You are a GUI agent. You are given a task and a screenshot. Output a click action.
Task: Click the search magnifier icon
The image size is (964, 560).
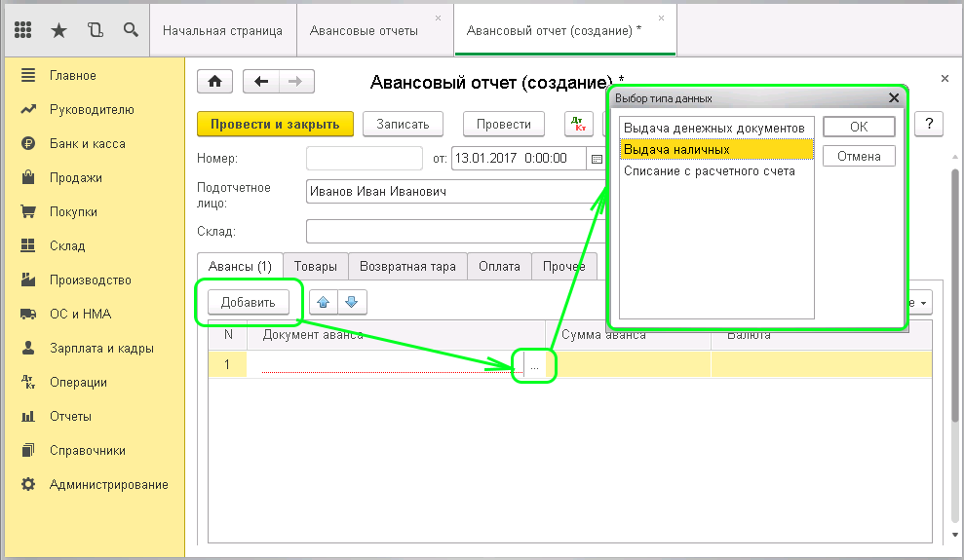pyautogui.click(x=130, y=30)
